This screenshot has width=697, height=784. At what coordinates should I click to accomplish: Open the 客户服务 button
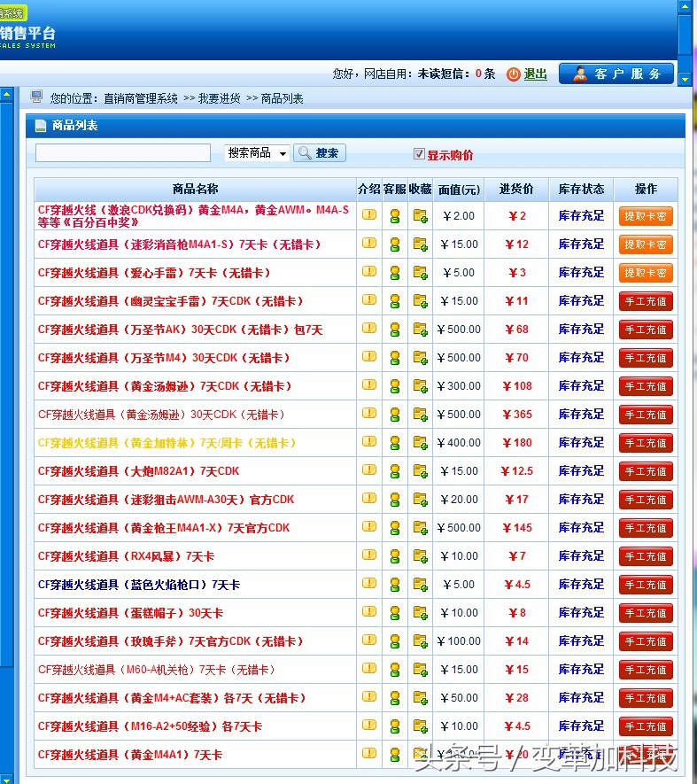(616, 74)
